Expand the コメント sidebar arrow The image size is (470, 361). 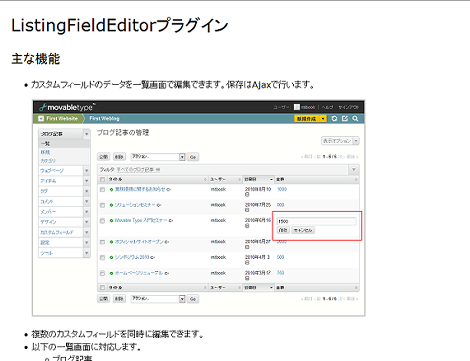(x=86, y=202)
